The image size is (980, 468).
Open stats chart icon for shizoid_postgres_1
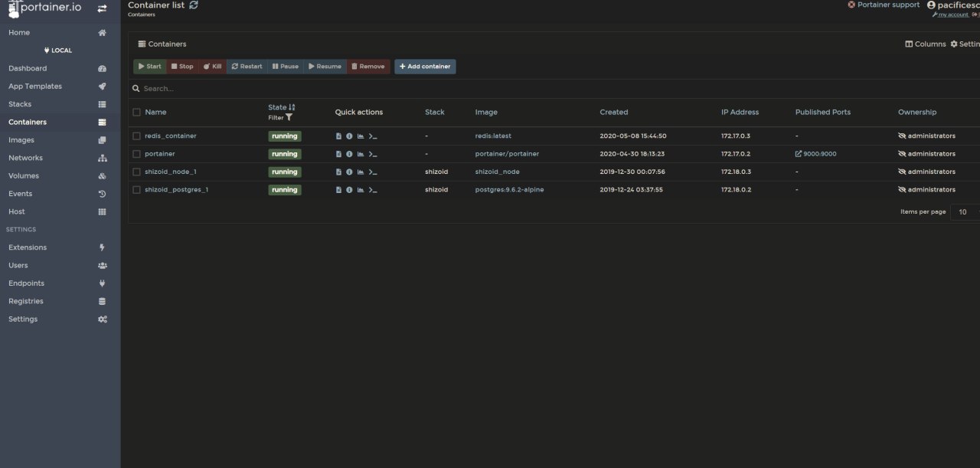[x=361, y=190]
